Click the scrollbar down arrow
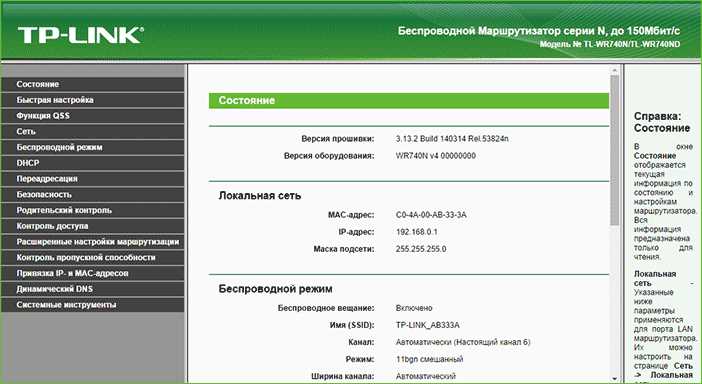702x384 pixels. [615, 379]
